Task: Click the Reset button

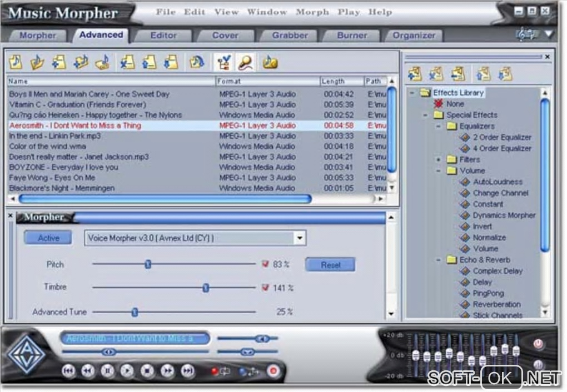Action: 330,265
